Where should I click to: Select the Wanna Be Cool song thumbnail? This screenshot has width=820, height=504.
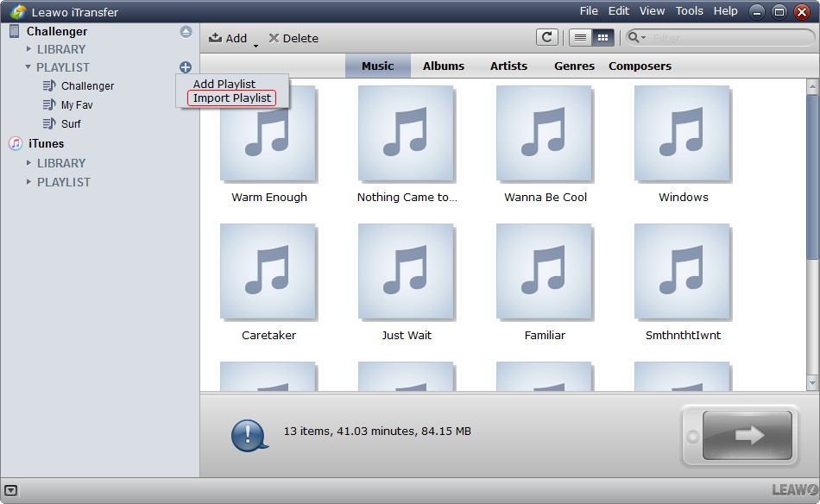[x=544, y=133]
